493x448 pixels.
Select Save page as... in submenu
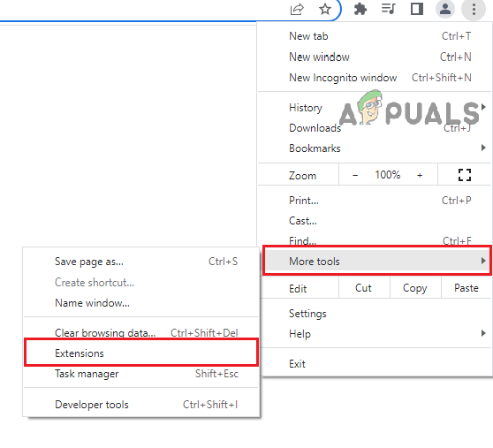[141, 262]
